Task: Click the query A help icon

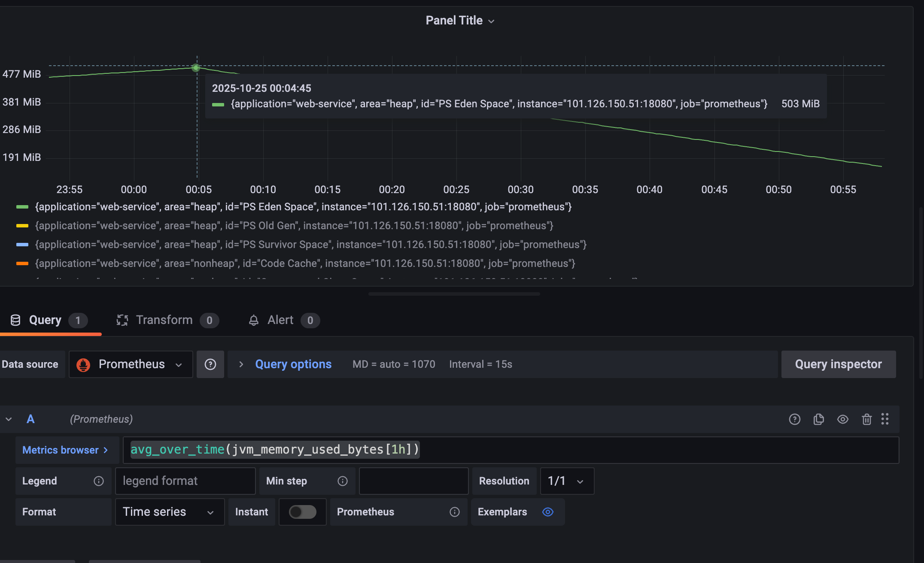Action: (794, 419)
